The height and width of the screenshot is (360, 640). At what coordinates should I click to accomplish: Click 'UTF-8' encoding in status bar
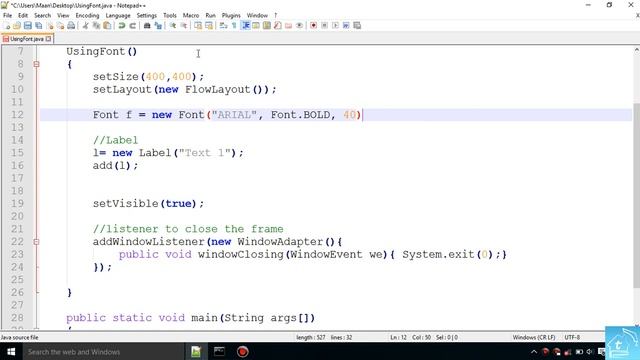572,338
